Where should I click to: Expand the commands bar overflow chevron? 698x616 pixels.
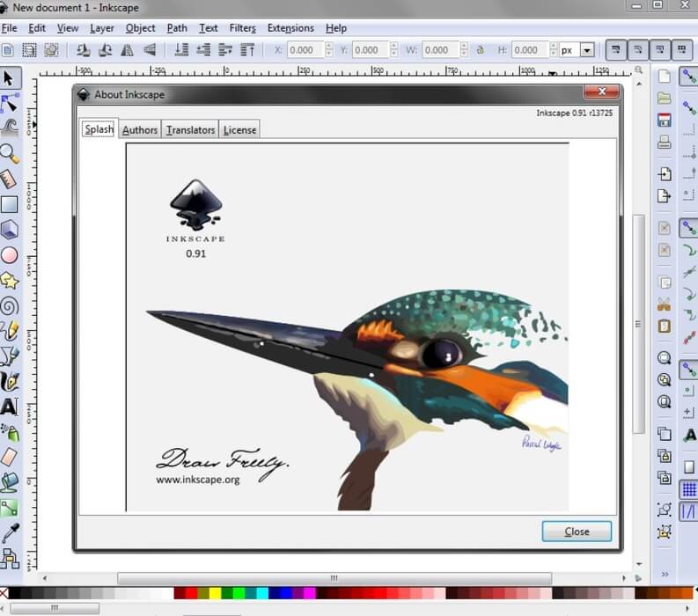(665, 574)
